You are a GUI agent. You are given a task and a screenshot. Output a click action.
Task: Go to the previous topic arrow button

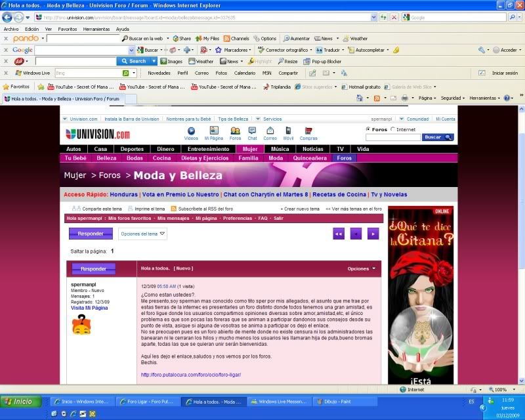pos(356,234)
